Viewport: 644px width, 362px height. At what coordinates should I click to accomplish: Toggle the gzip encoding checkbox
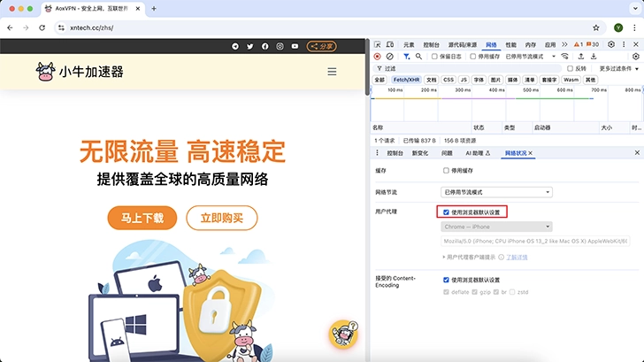[475, 292]
